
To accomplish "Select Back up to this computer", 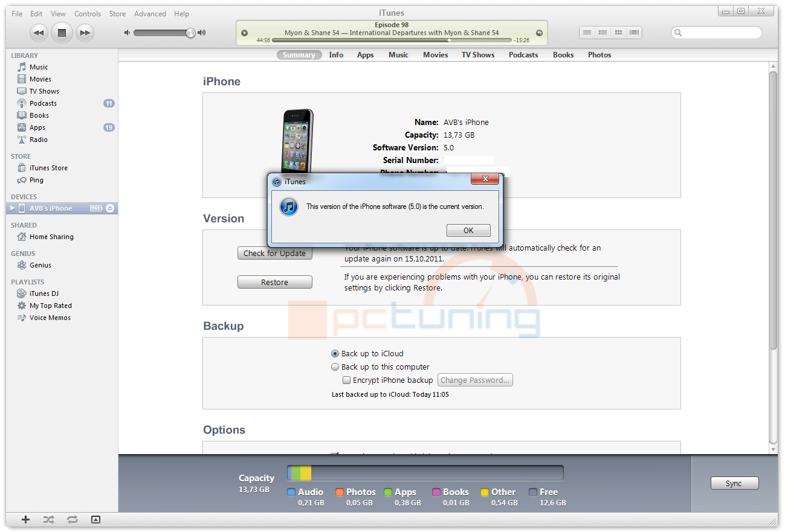I will pos(335,367).
